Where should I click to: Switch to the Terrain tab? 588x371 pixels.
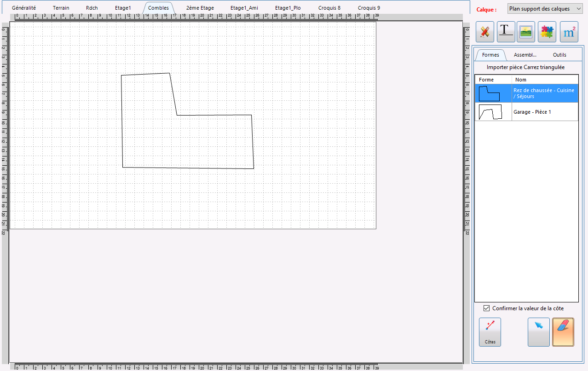pos(61,8)
